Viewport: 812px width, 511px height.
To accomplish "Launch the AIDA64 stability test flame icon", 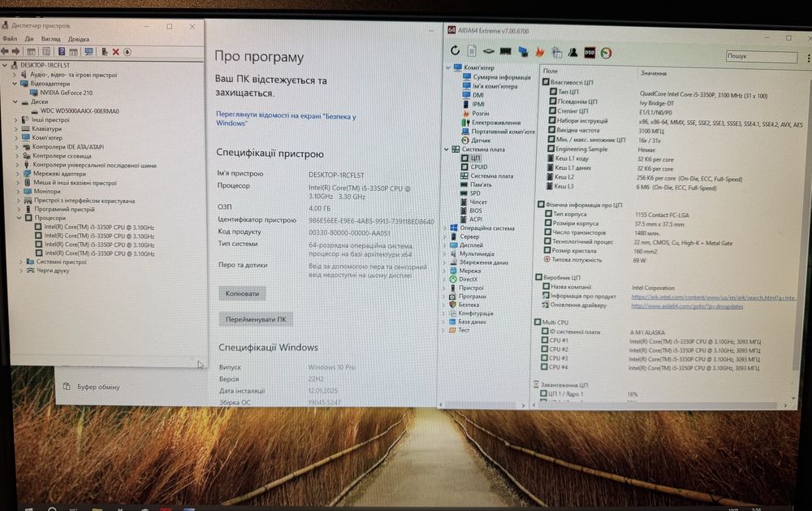I will tap(540, 52).
